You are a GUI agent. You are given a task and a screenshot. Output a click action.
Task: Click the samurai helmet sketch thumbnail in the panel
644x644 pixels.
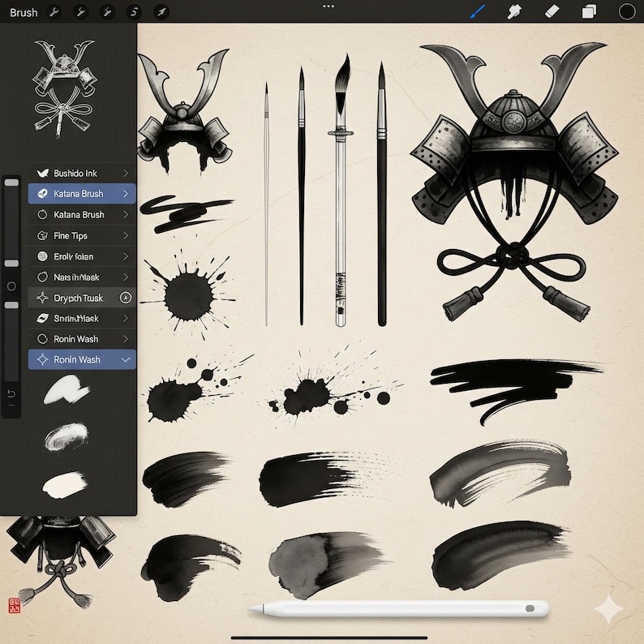coord(65,88)
